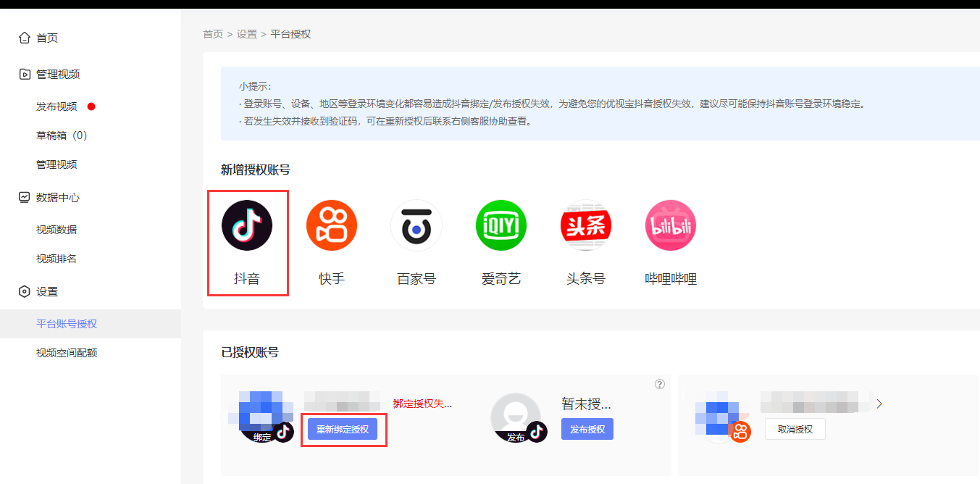This screenshot has height=484, width=980.
Task: Add a 抖音 account via its logo
Action: point(247,225)
